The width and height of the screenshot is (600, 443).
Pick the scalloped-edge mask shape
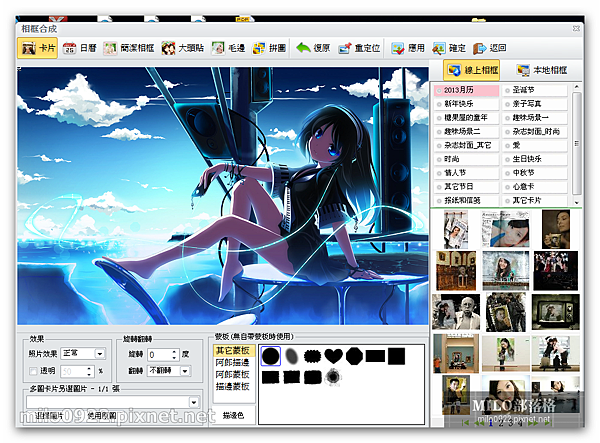[312, 356]
